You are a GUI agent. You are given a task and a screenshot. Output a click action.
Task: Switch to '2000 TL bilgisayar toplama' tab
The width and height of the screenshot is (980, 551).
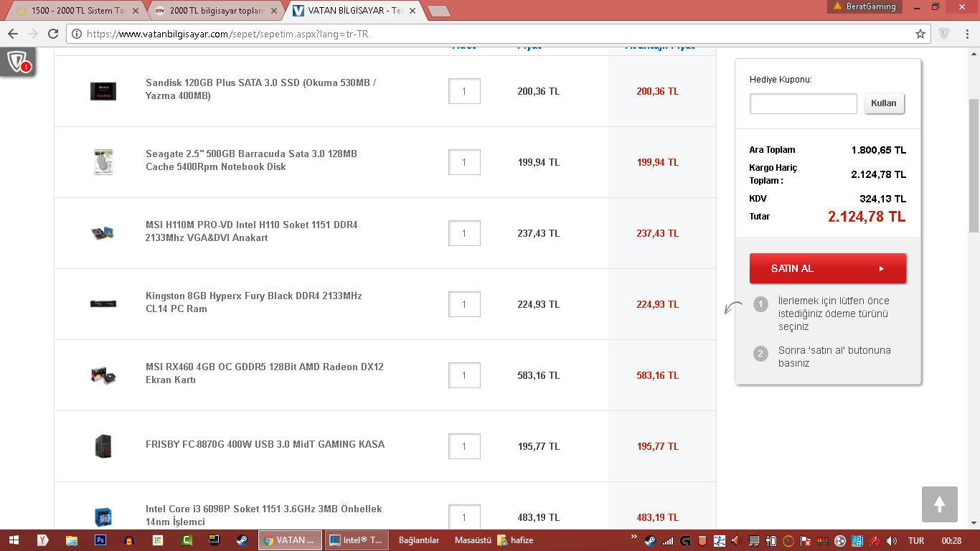[x=217, y=11]
